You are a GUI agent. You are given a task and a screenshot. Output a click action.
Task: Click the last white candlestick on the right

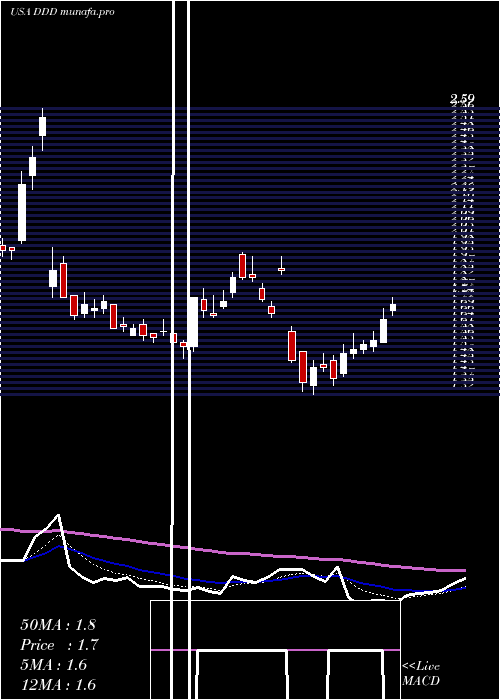tap(393, 307)
